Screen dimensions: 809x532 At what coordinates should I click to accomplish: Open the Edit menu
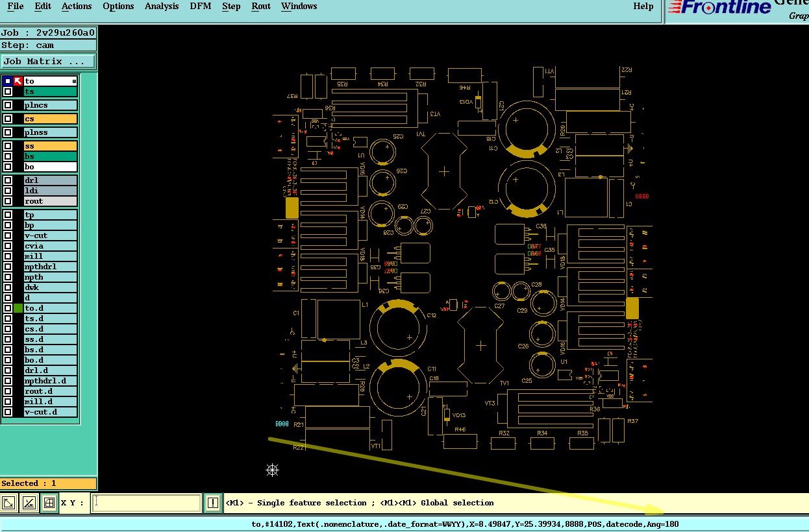tap(43, 6)
